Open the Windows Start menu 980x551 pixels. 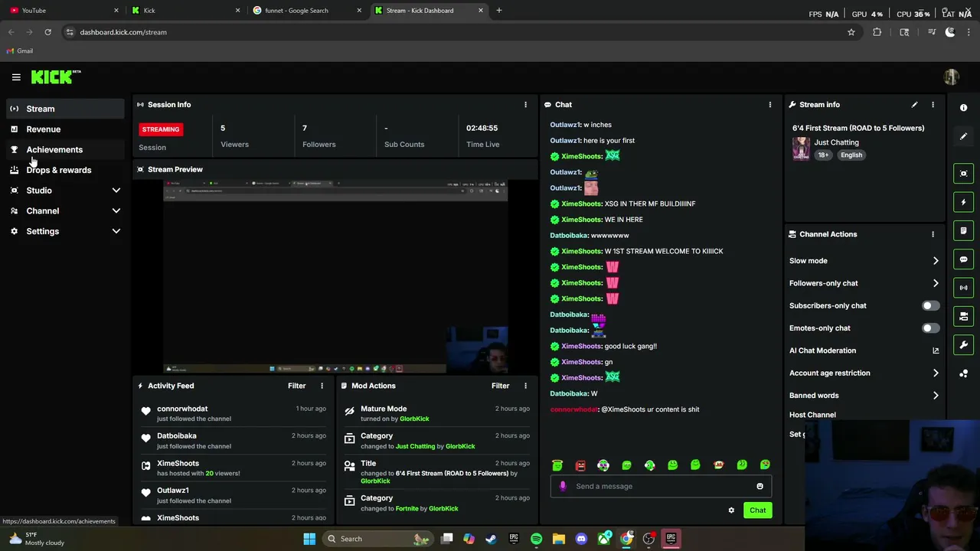pos(309,539)
